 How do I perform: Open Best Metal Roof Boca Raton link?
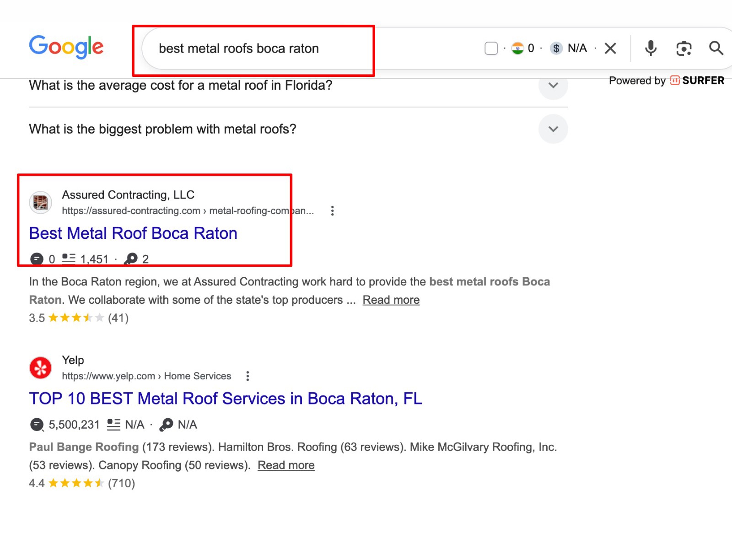[x=133, y=233]
